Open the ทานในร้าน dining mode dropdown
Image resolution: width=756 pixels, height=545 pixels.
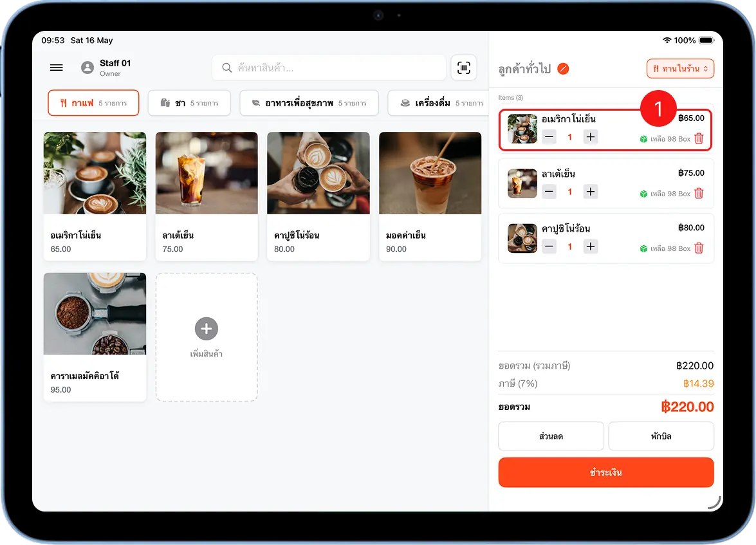click(x=680, y=68)
